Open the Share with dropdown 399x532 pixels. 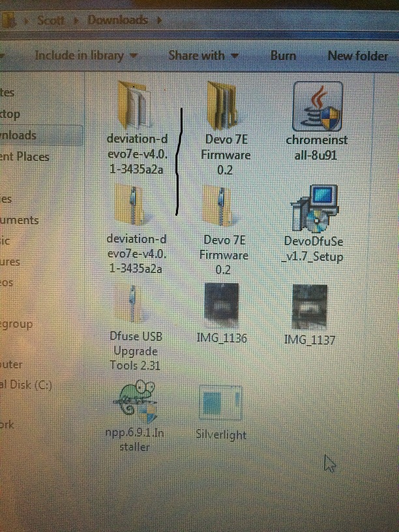point(203,55)
